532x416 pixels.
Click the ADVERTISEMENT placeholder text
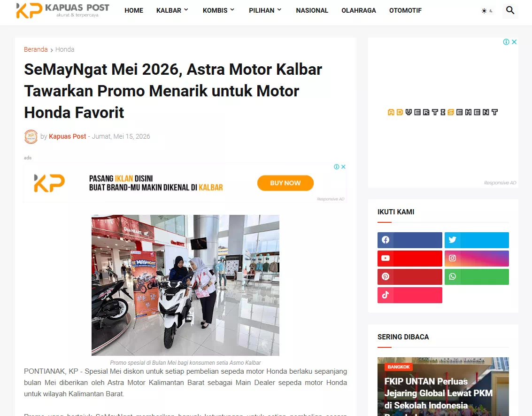click(x=443, y=112)
